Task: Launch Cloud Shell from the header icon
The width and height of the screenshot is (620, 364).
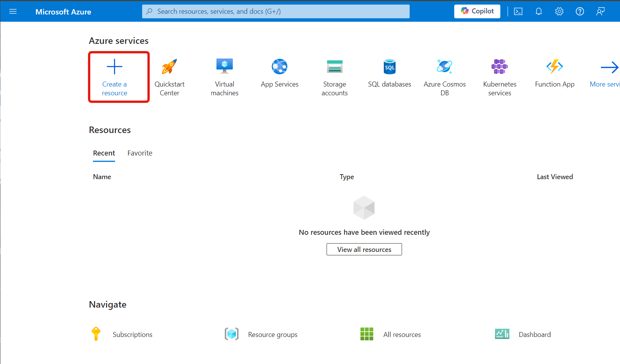Action: point(518,11)
